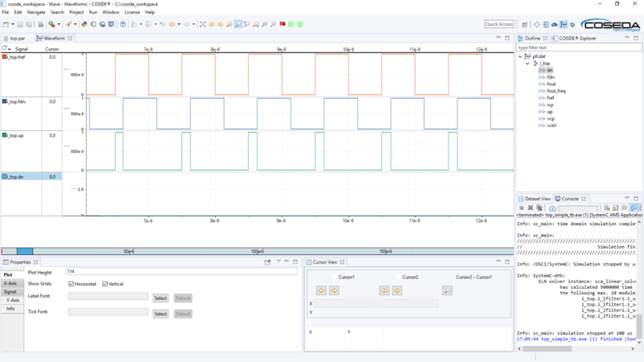
Task: Click the second green striped icon in toolbar
Action: click(300, 24)
